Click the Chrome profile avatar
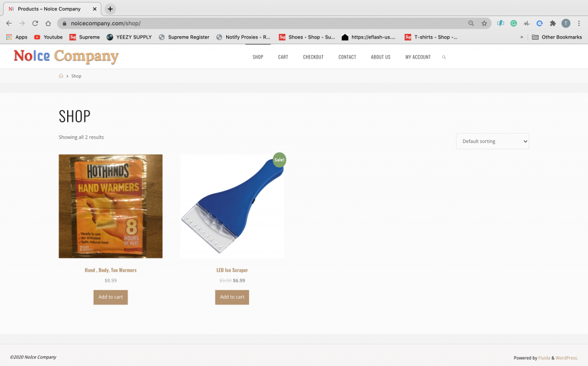The height and width of the screenshot is (366, 588). point(566,24)
